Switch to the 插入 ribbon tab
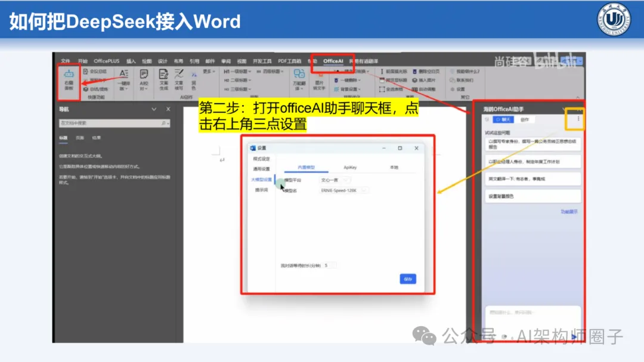 pyautogui.click(x=131, y=61)
